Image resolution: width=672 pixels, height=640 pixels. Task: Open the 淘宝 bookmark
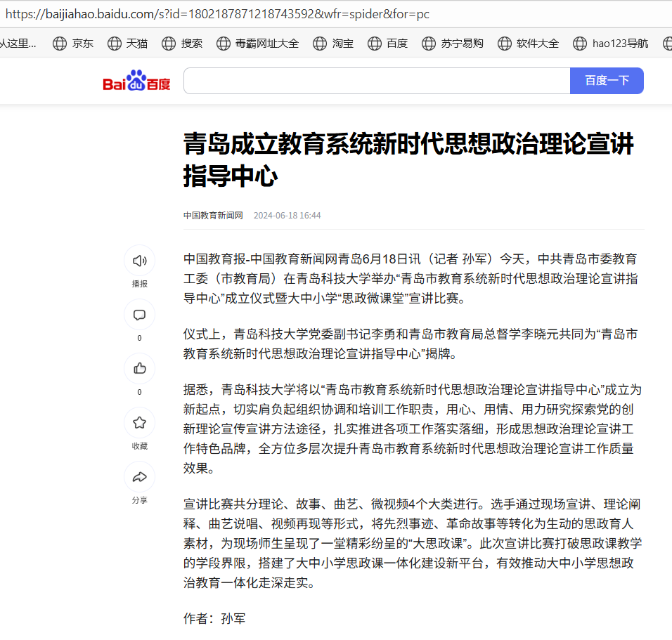point(334,43)
